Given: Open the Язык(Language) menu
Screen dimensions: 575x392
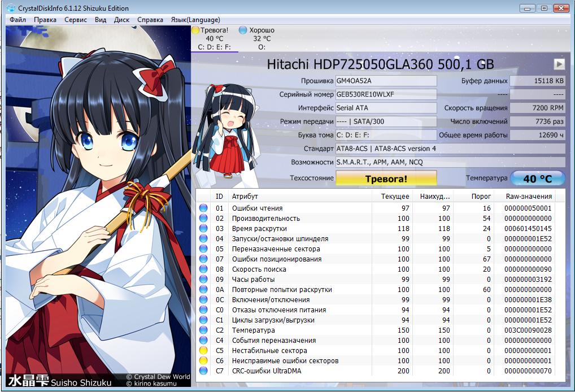Looking at the screenshot, I should [195, 20].
